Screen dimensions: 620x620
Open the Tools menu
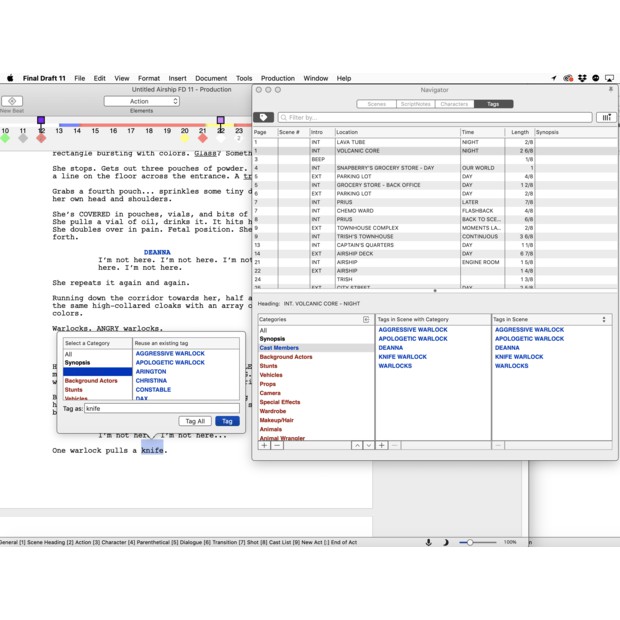pos(244,78)
